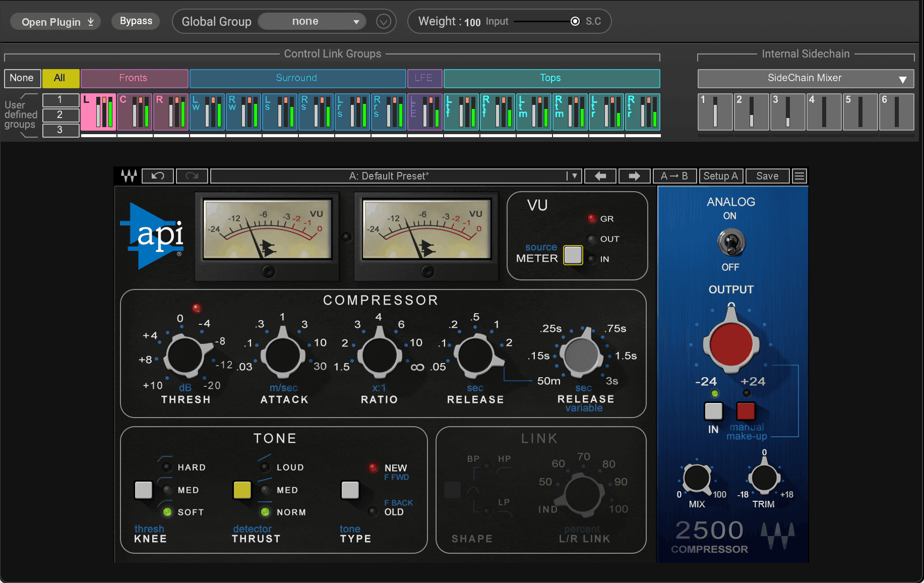
Task: Toggle the thresh KNEE button
Action: tap(143, 490)
